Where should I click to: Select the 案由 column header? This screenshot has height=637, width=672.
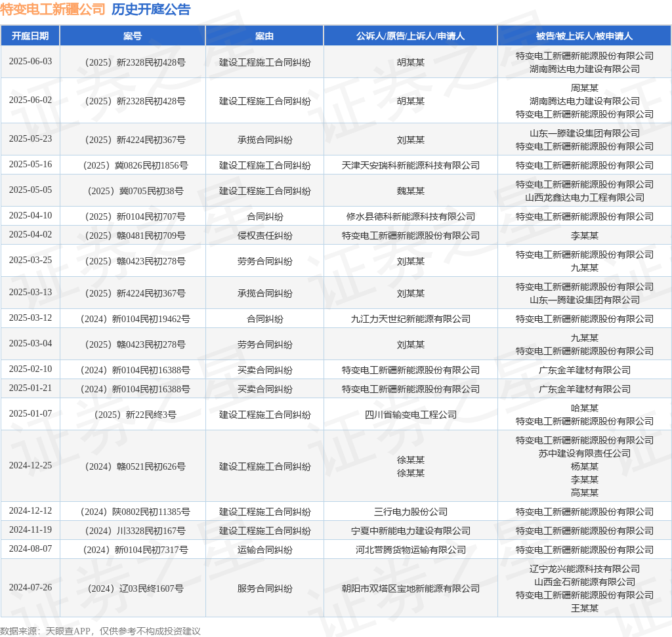coord(264,36)
